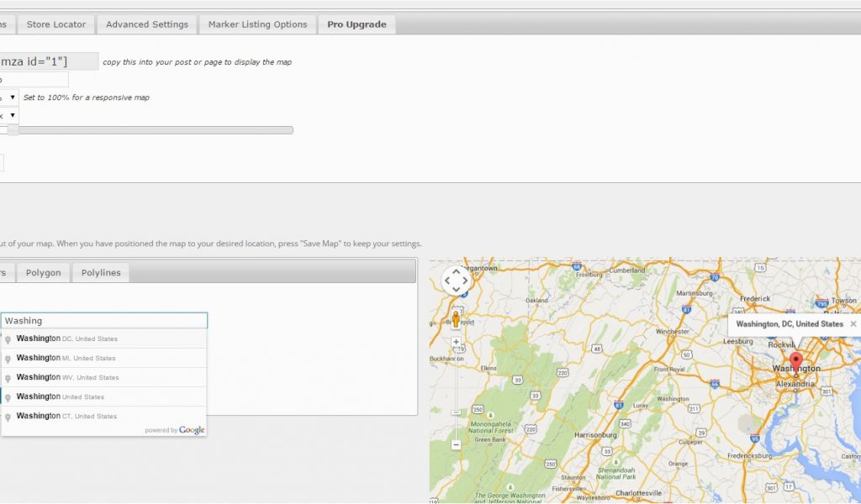861x504 pixels.
Task: Click pin icon beside Washington DC suggestion
Action: 8,340
